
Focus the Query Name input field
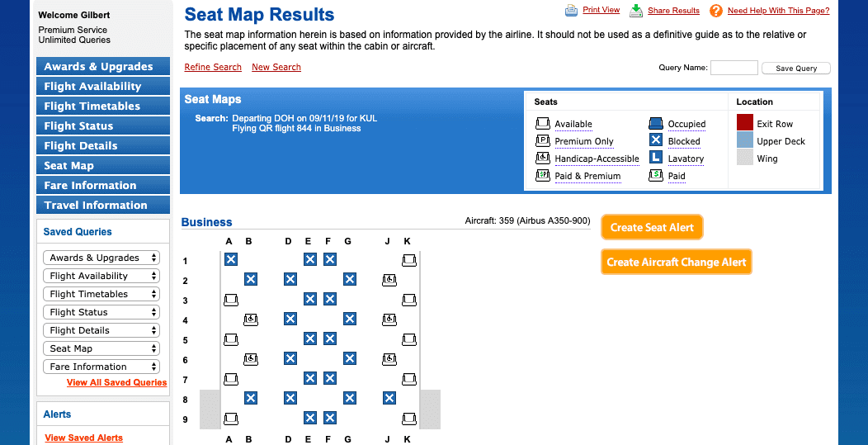(734, 68)
